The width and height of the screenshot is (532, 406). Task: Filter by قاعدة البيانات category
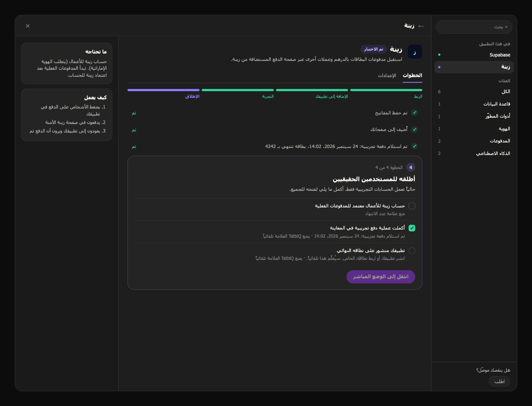coord(474,104)
